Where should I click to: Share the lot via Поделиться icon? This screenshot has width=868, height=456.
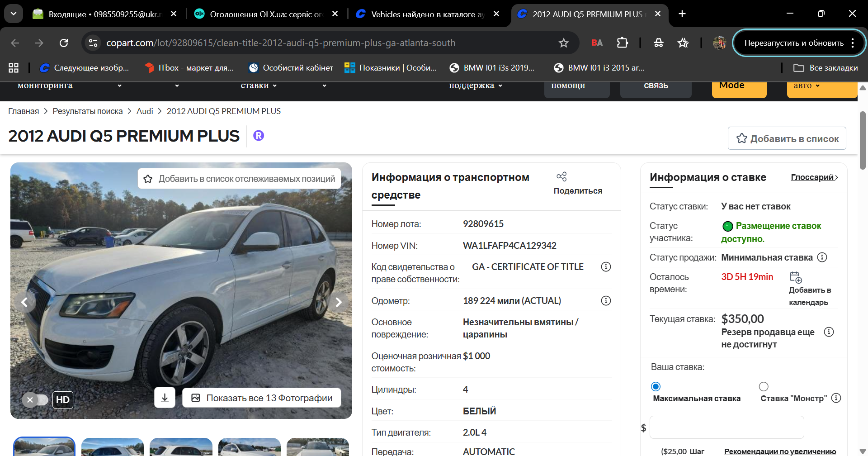[x=561, y=177]
